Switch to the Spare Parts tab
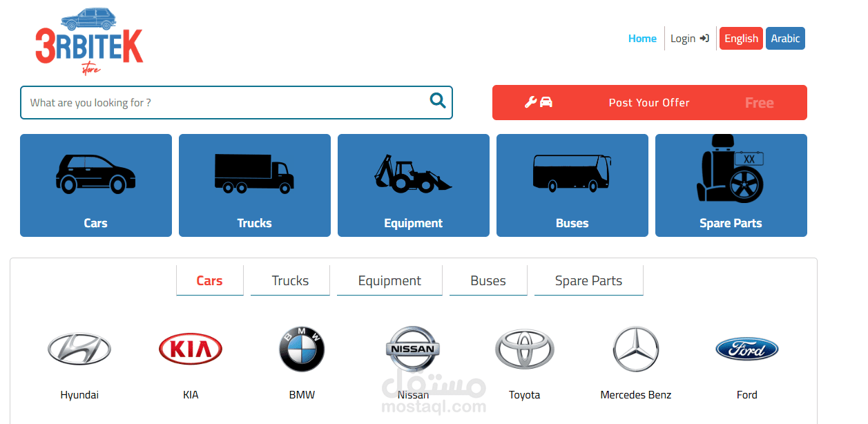Screen dimensions: 868x424 pos(588,280)
